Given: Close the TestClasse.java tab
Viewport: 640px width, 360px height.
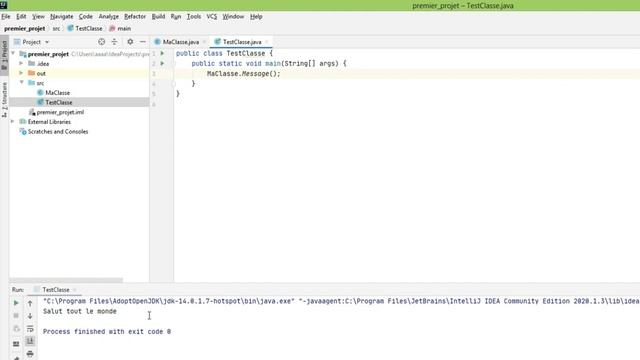Looking at the screenshot, I should click(x=267, y=42).
